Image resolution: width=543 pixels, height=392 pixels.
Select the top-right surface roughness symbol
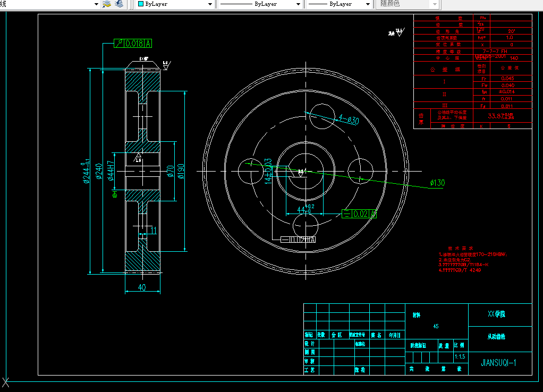pos(396,32)
